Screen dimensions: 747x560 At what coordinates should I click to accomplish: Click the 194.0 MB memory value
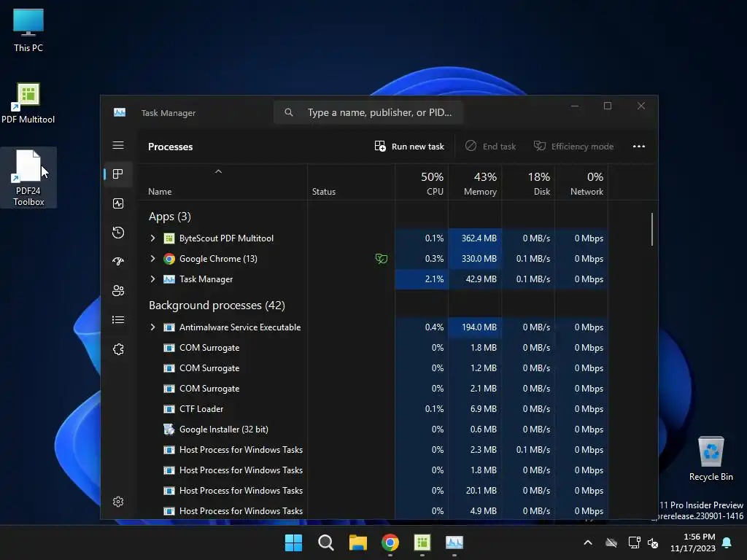tap(479, 327)
